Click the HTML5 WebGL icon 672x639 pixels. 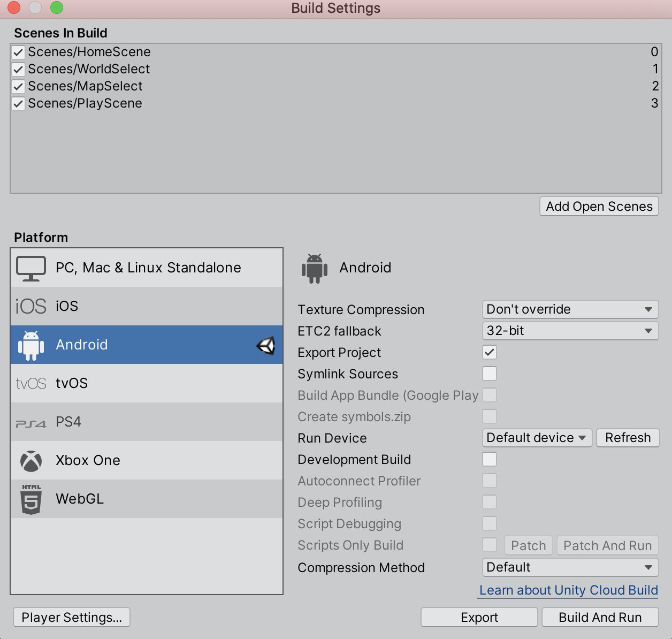tap(31, 499)
